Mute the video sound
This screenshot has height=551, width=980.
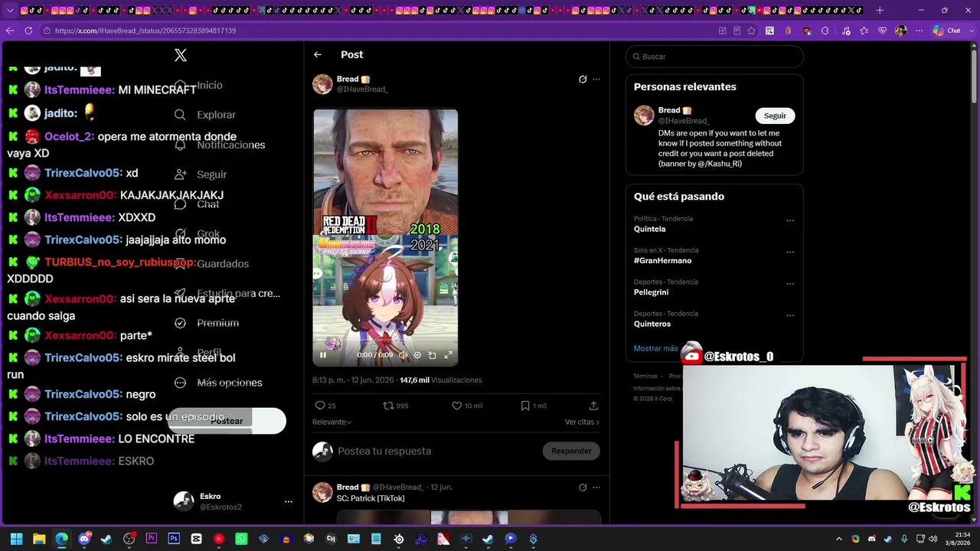(x=403, y=355)
